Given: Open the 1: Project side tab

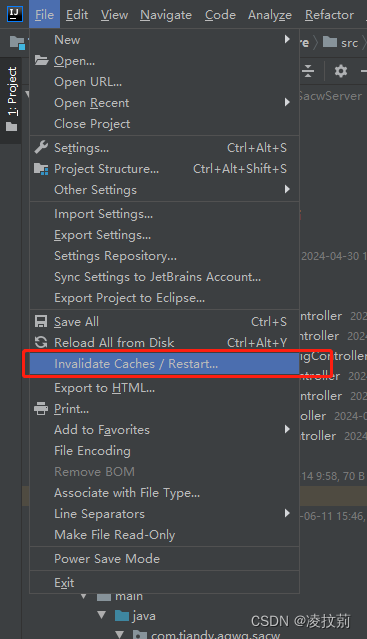Looking at the screenshot, I should click(x=12, y=99).
